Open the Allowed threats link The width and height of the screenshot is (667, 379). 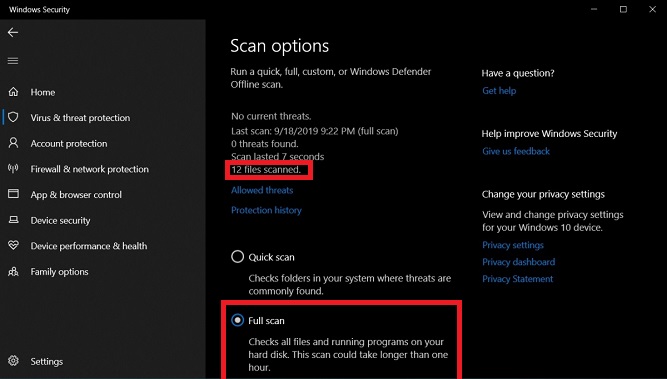[262, 190]
